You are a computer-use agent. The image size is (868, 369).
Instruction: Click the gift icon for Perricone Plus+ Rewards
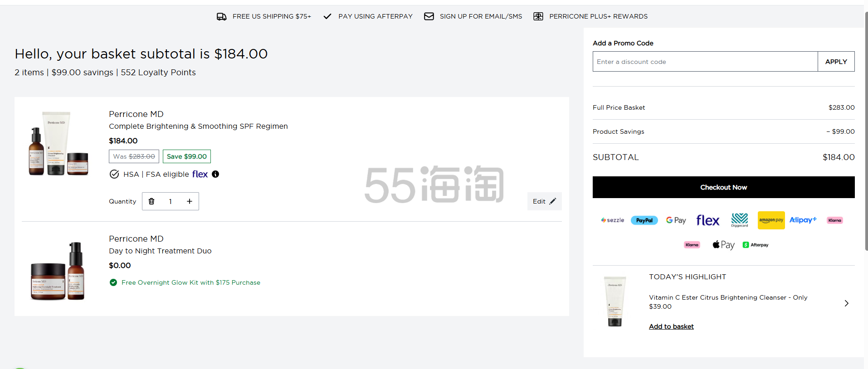538,16
